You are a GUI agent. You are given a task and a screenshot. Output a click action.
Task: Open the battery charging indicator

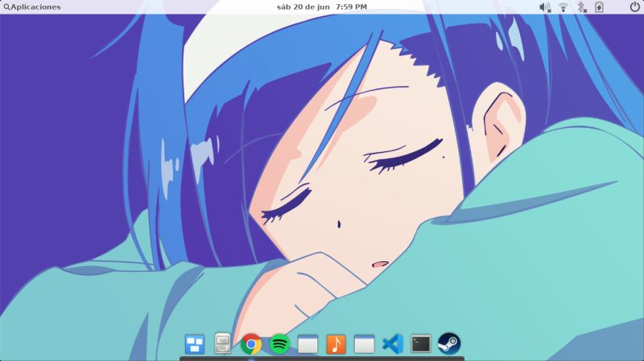[x=599, y=7]
